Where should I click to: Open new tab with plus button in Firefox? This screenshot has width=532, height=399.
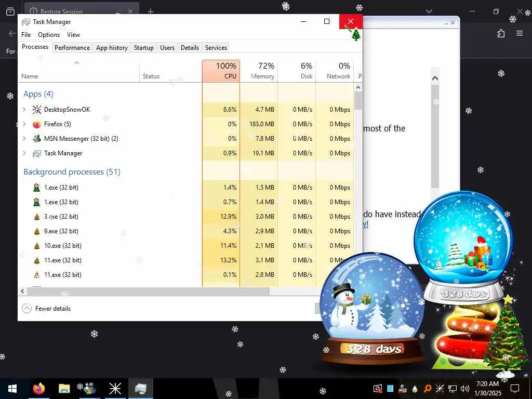151,11
